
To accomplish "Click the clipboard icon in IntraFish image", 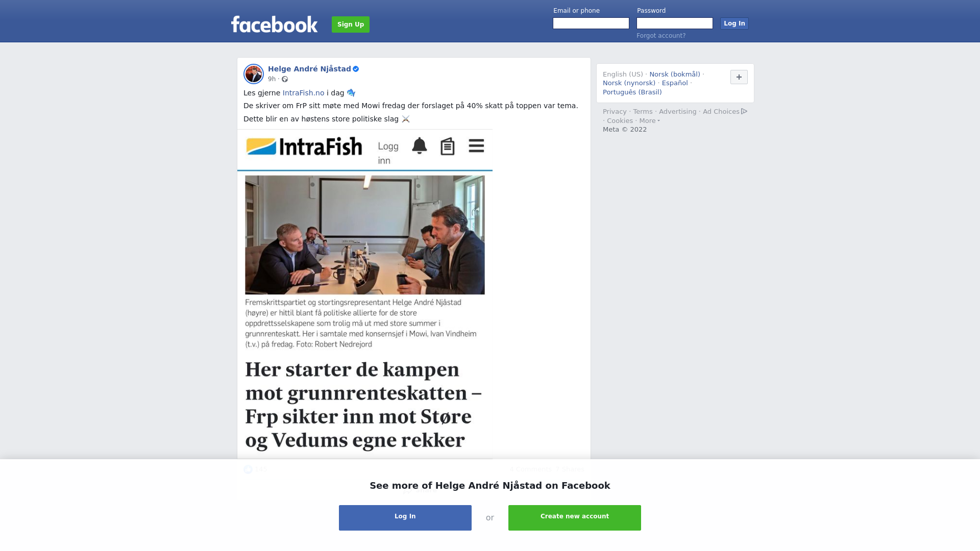I will [448, 146].
